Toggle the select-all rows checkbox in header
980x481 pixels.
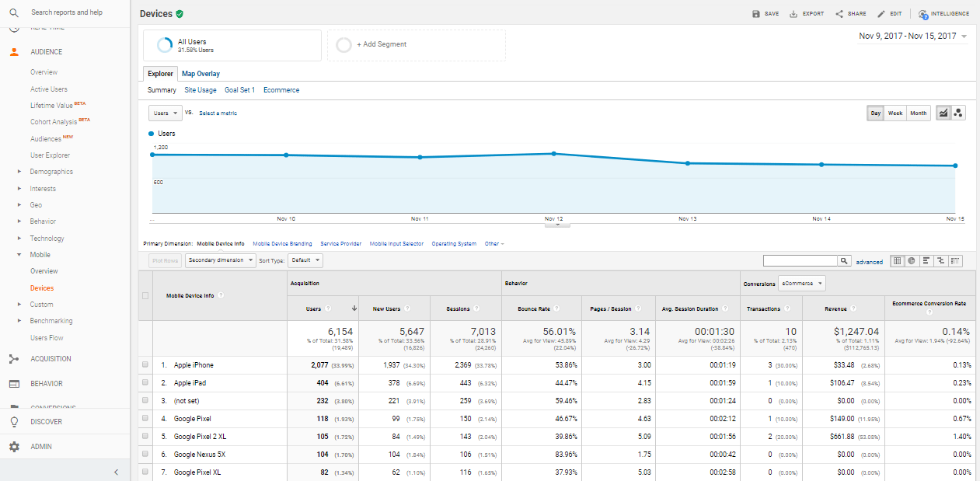pos(145,295)
